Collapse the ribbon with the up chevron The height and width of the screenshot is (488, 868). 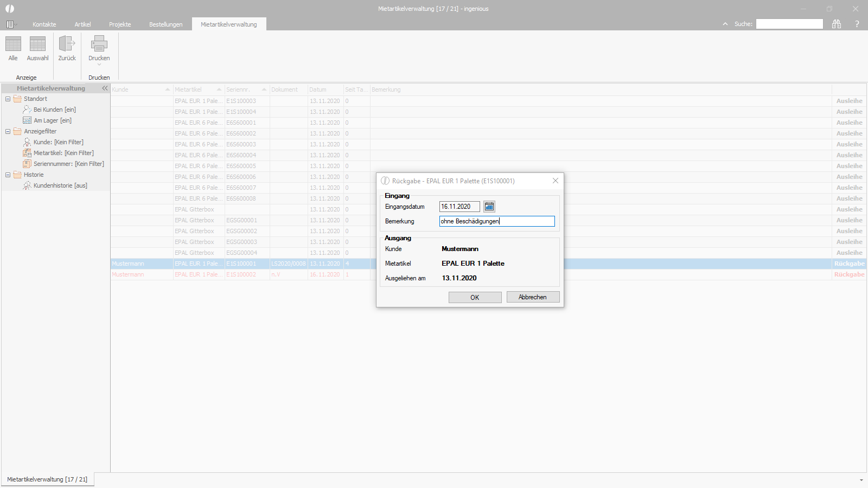725,24
